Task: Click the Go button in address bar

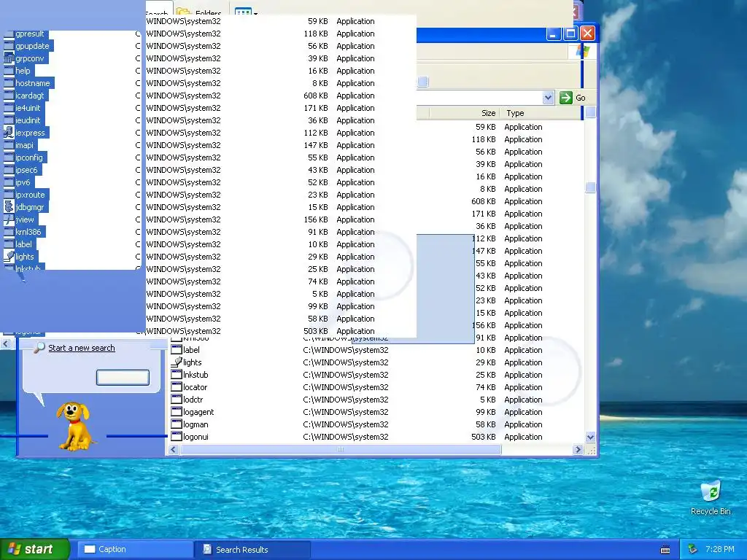Action: click(573, 98)
